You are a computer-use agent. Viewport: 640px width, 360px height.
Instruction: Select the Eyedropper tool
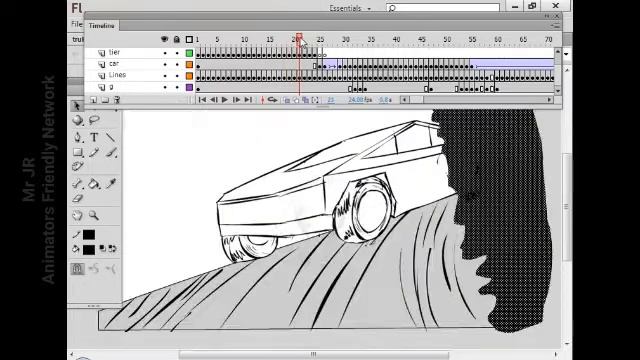coord(111,184)
